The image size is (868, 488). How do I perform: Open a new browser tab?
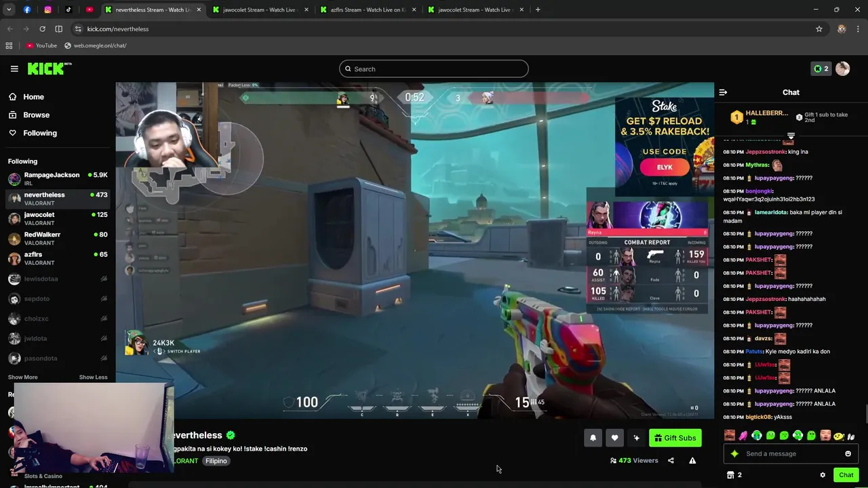click(538, 9)
